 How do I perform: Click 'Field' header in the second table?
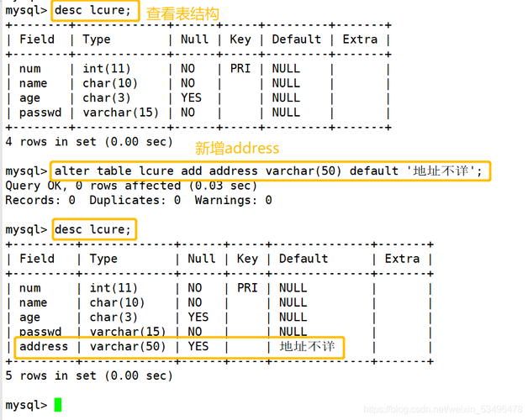pos(37,259)
